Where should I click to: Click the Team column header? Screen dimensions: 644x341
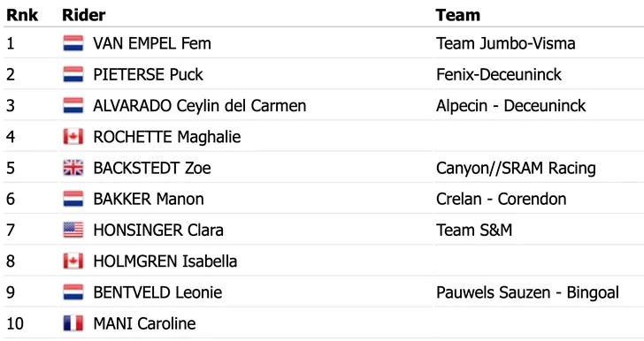[458, 15]
